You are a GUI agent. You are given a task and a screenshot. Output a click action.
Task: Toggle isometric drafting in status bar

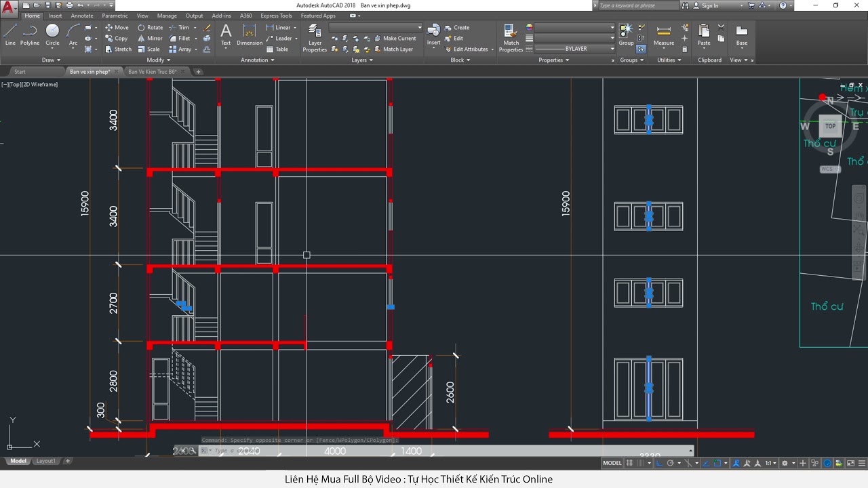[x=688, y=464]
